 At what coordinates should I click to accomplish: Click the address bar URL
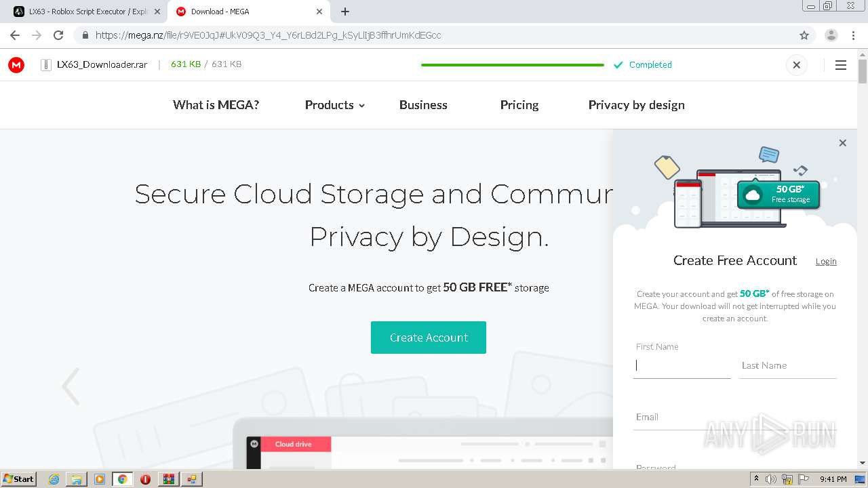[x=268, y=35]
